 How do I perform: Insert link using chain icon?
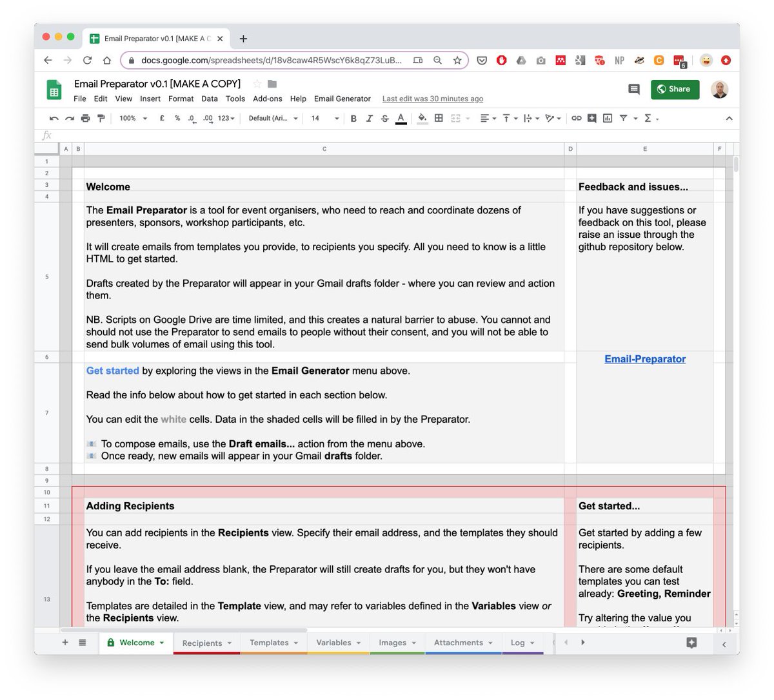click(577, 119)
